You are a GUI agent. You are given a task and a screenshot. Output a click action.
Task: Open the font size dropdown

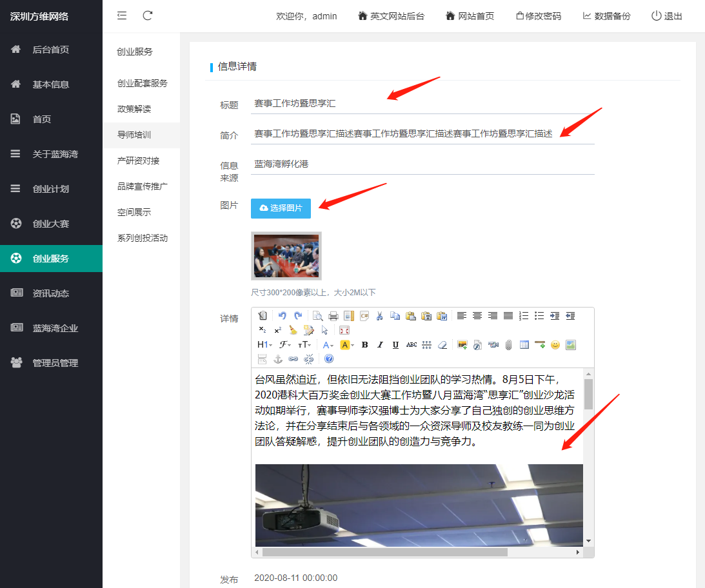click(x=304, y=345)
